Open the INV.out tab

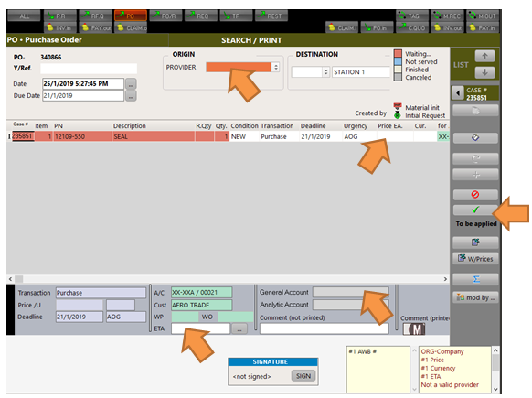click(448, 27)
